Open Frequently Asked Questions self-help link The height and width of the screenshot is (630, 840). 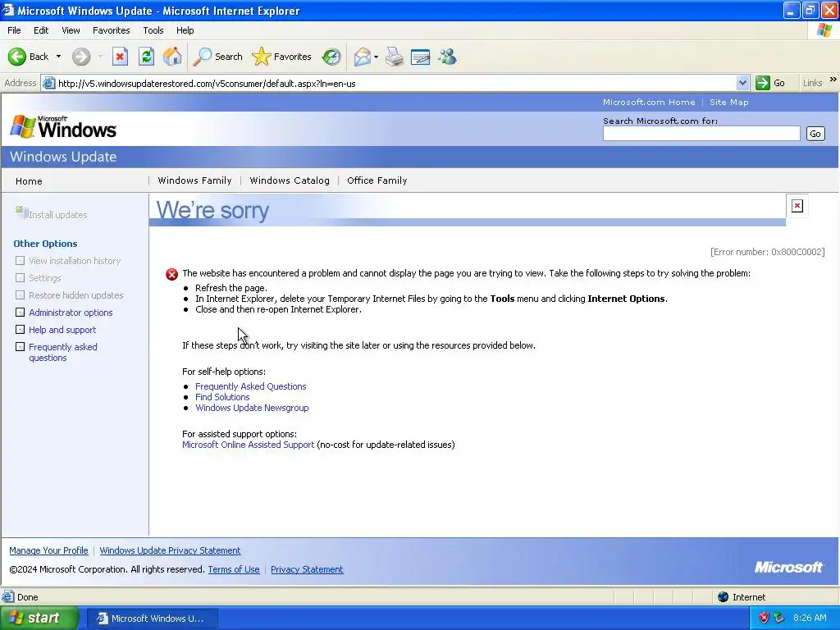(x=251, y=386)
